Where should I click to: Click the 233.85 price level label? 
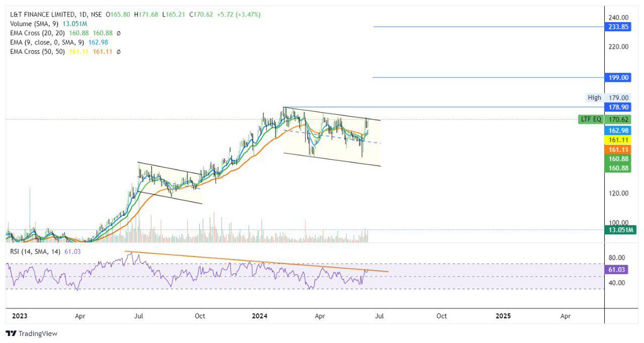(x=619, y=26)
